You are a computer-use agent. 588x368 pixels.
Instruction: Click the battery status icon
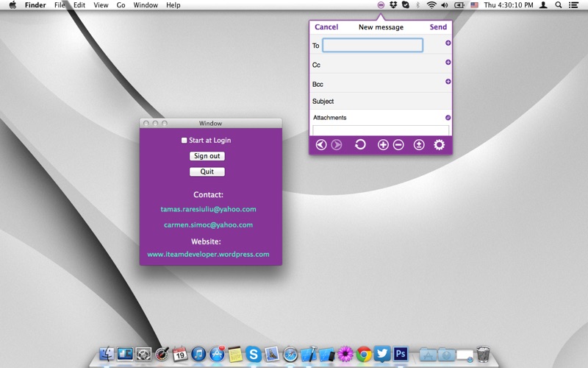459,5
